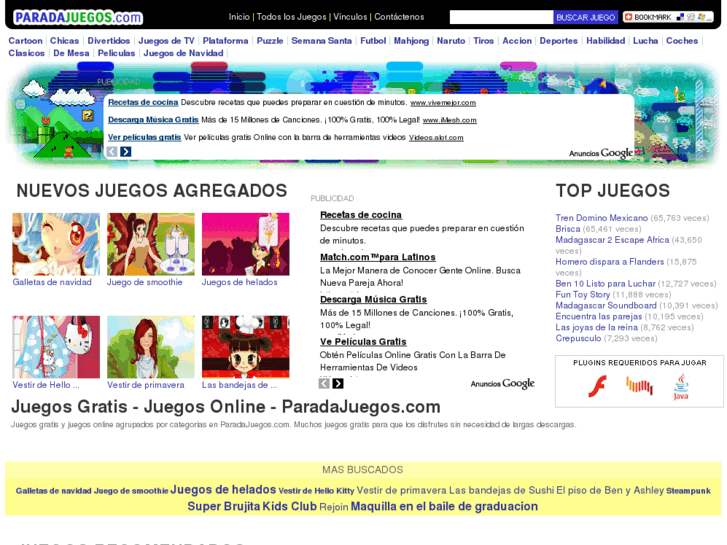Open Brisca in Top Juegos list

pos(568,229)
